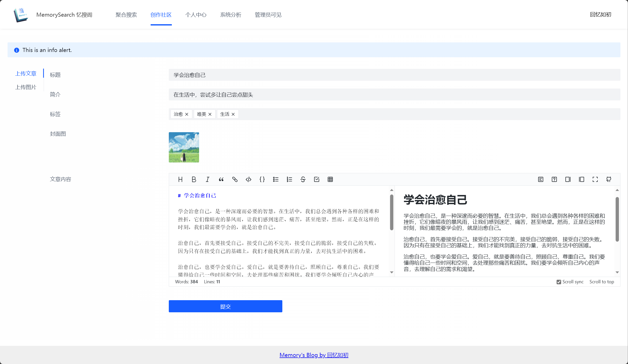
Task: Click the 简介 description input field
Action: [394, 95]
